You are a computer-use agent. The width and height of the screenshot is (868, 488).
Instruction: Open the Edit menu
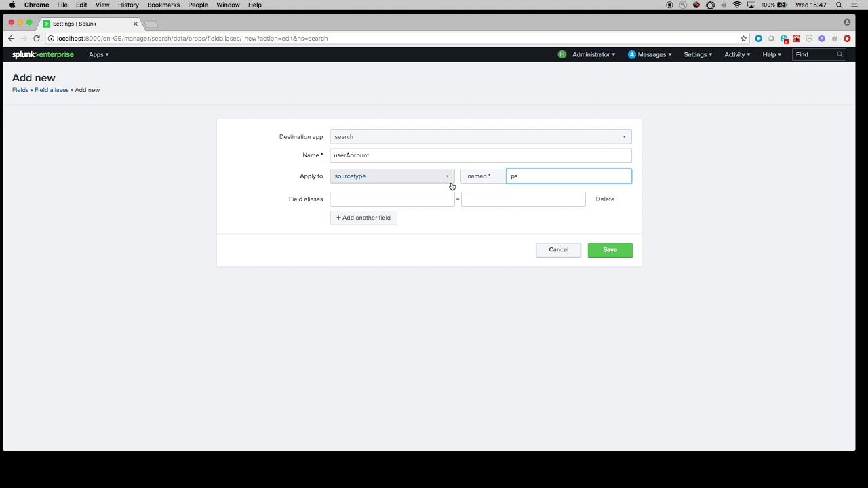pos(81,5)
